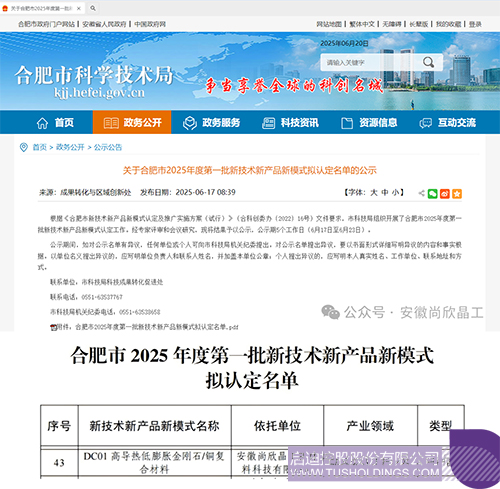This screenshot has height=489, width=500.
Task: Click the newspaper icon beside 科技资讯
Action: point(268,123)
